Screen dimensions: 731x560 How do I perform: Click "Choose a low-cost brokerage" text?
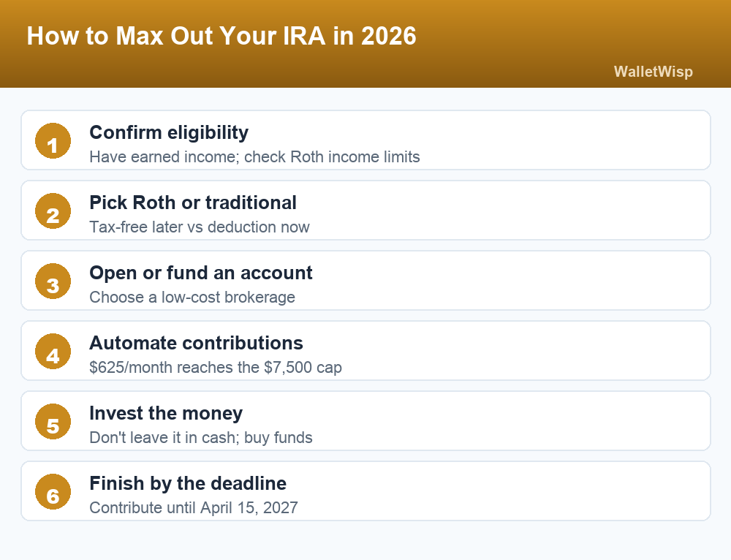192,298
